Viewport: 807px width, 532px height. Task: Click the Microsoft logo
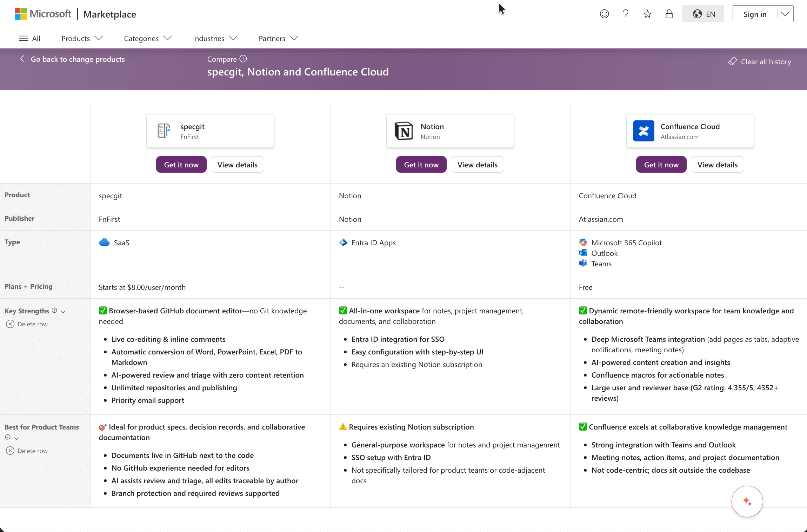coord(43,14)
